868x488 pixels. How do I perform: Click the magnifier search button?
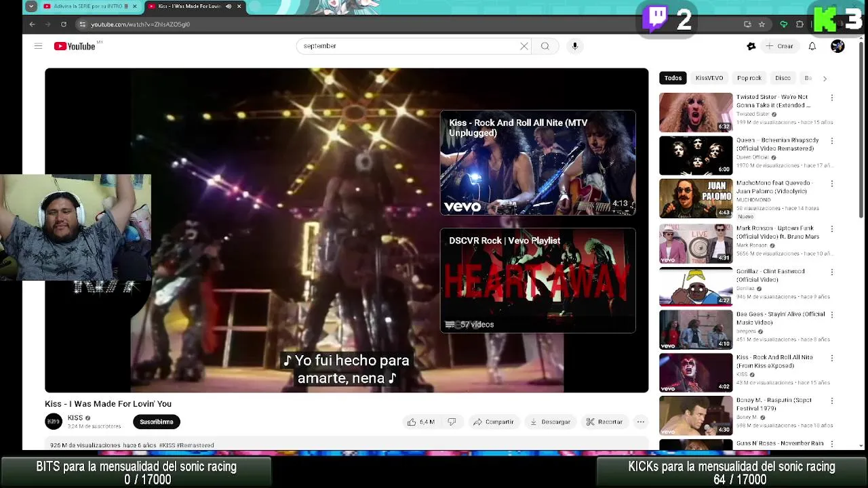click(x=545, y=46)
